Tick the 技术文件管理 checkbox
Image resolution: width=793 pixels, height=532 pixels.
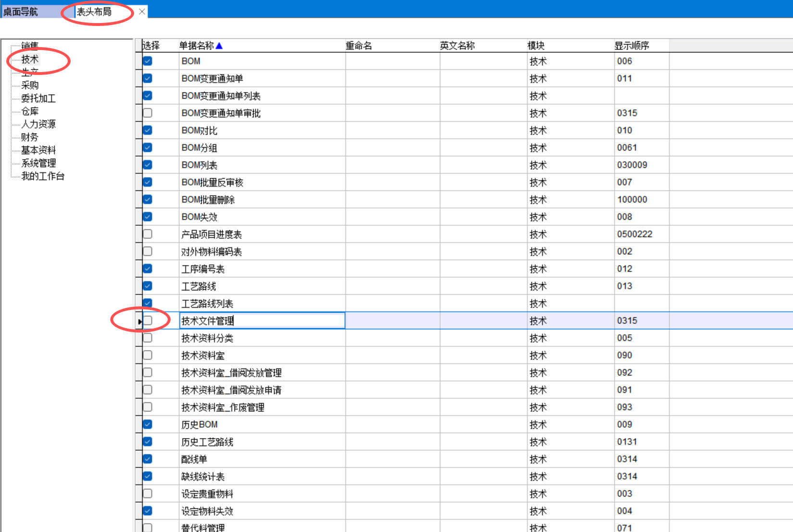tap(148, 321)
